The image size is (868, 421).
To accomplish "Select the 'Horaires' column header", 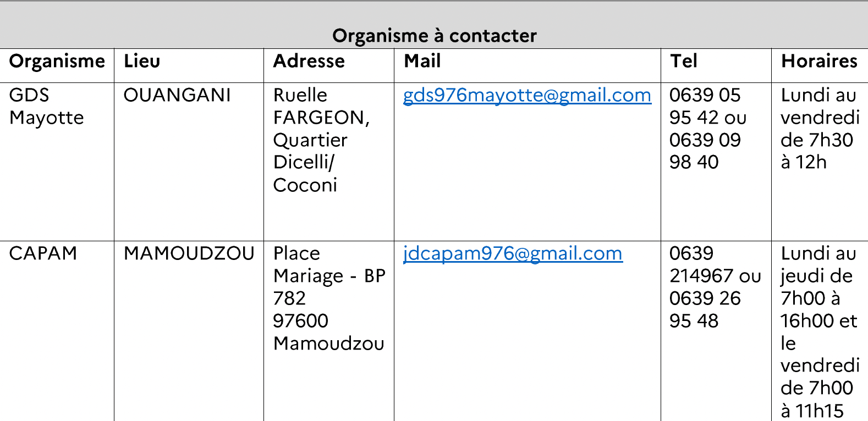I will [819, 61].
